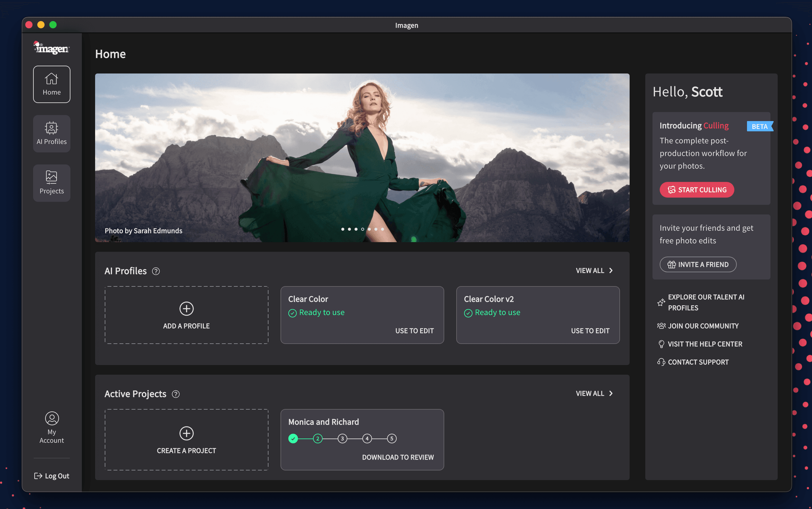Select sixth carousel dot on banner
Image resolution: width=812 pixels, height=509 pixels.
coord(376,229)
